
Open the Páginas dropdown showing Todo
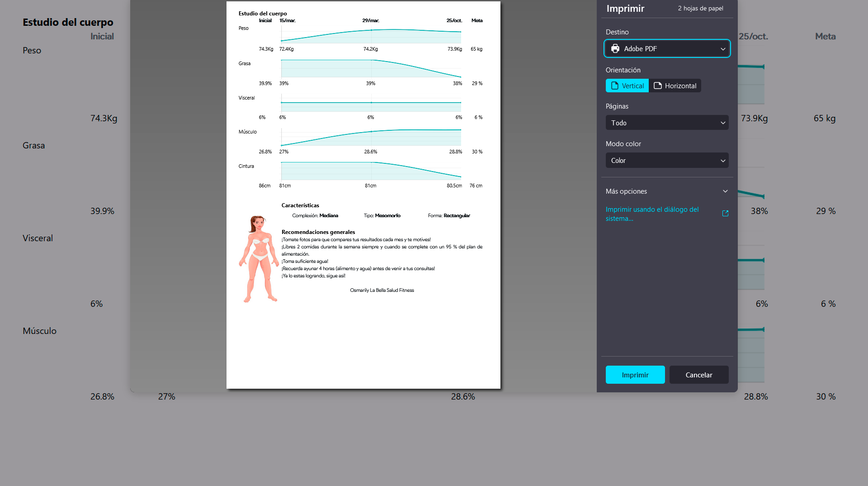[x=667, y=123]
